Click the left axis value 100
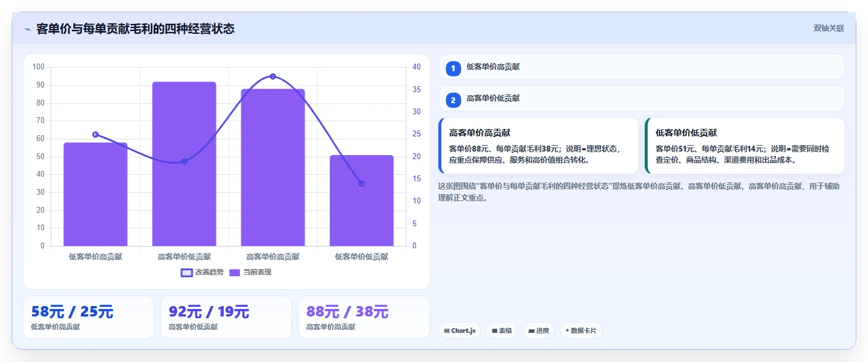This screenshot has height=362, width=868. [38, 67]
